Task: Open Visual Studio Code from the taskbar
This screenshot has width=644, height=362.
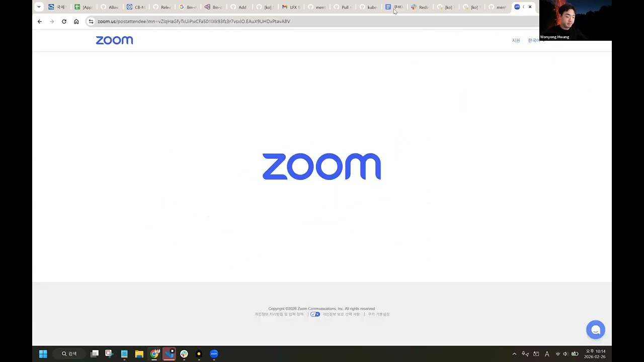Action: tap(169, 354)
